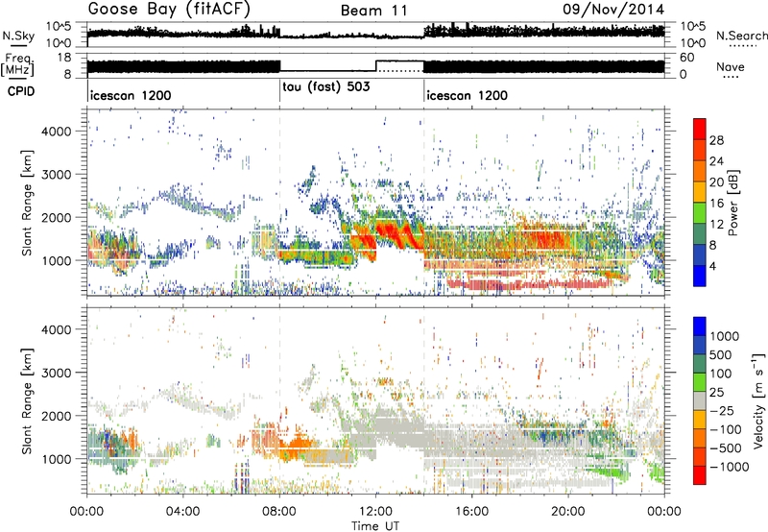Click the '28' tick on Power colorbar
This screenshot has height=532, width=768.
[x=716, y=140]
